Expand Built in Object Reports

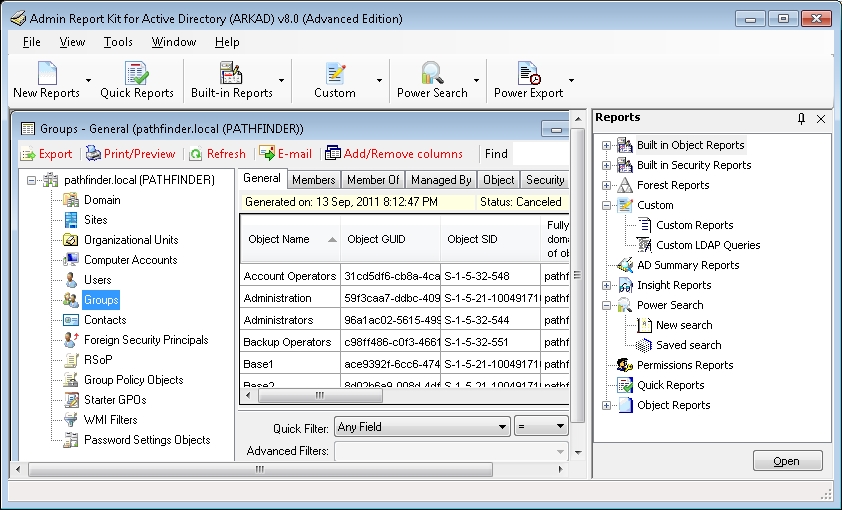click(x=606, y=145)
